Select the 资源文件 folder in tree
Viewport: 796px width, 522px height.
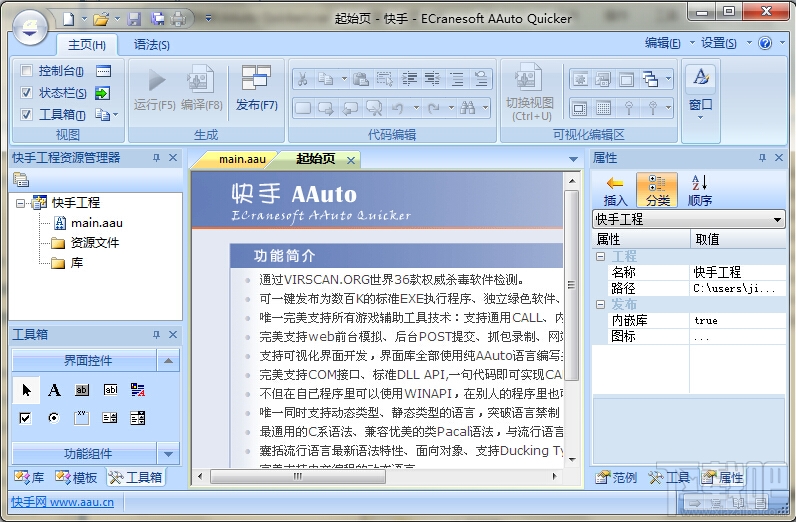click(94, 243)
